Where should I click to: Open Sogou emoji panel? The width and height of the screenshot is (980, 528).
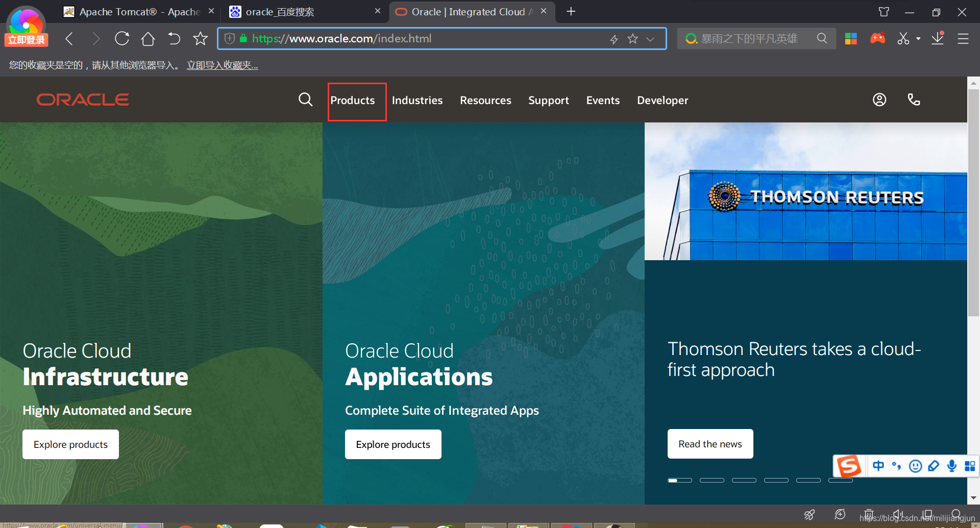tap(915, 466)
